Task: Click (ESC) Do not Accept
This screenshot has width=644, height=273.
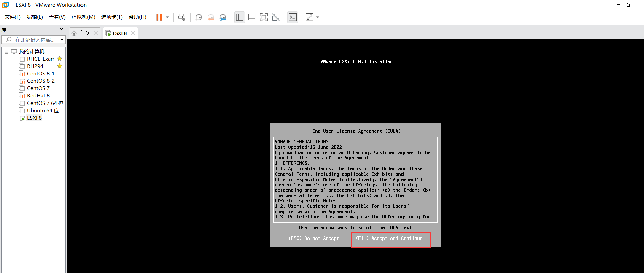Action: pos(314,238)
